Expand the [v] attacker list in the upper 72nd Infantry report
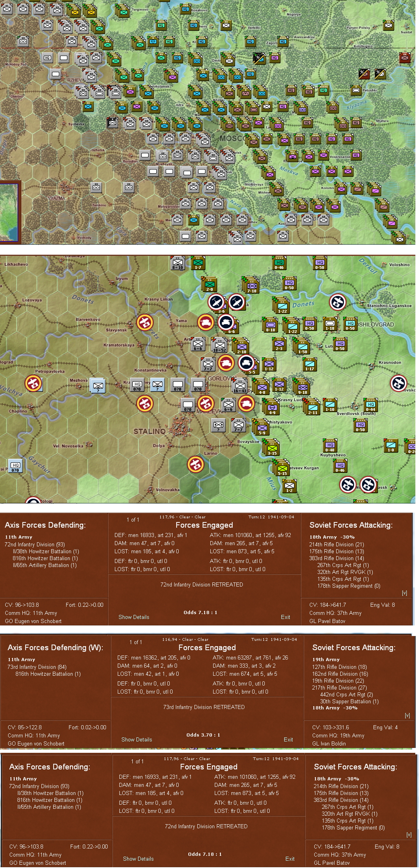This screenshot has width=419, height=868. pos(404,593)
